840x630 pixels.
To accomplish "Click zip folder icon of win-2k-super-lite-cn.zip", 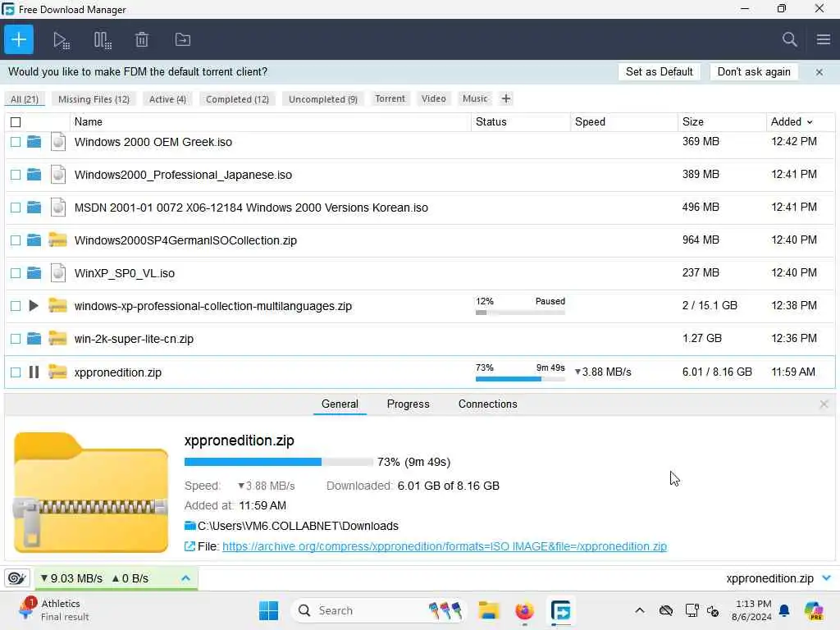I will click(x=57, y=339).
